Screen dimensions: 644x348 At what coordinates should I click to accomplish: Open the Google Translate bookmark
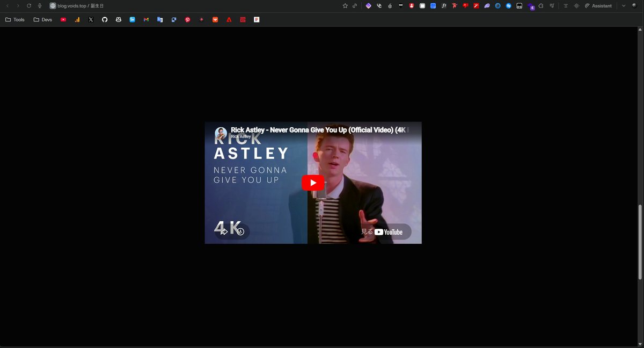coord(160,19)
